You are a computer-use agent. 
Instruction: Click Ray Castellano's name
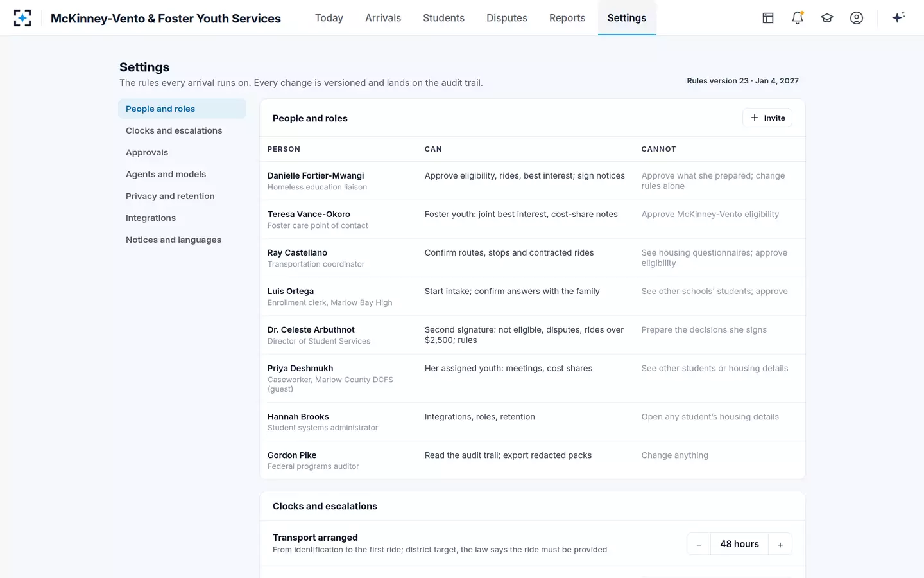pos(297,252)
